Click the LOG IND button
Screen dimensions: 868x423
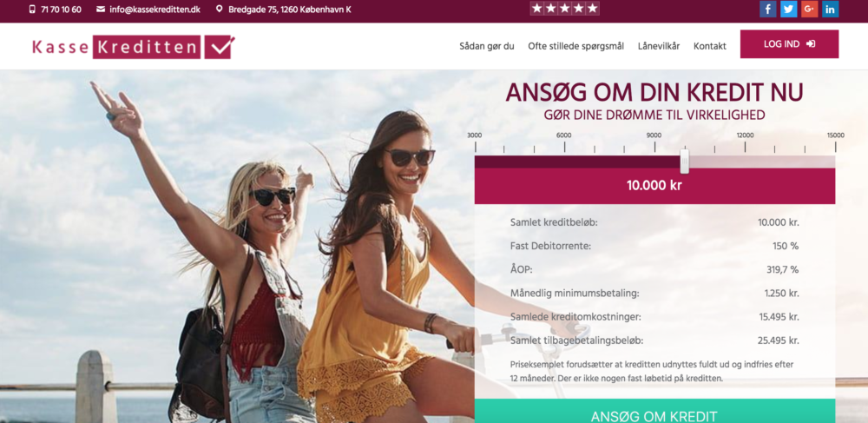click(789, 44)
